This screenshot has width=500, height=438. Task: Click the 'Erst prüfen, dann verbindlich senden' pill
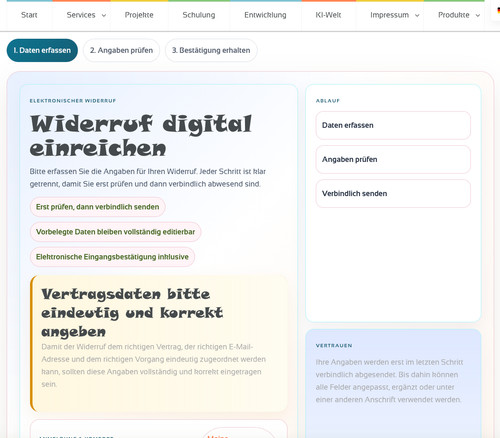98,207
